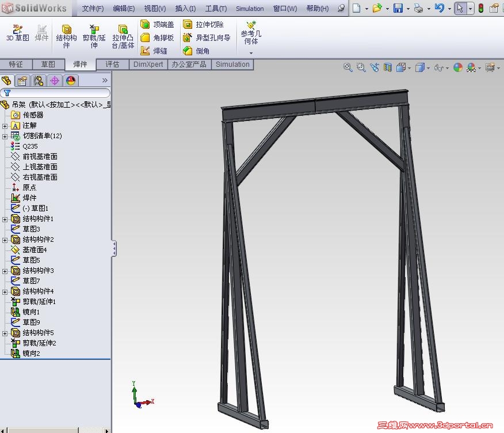This screenshot has height=433, width=504.
Task: Click Zoom to Fit magnifier icon
Action: (348, 67)
